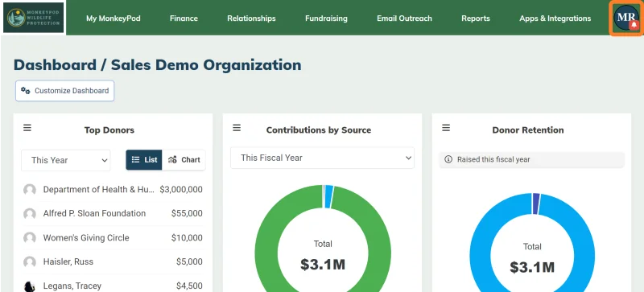The height and width of the screenshot is (292, 644).
Task: Open the Apps & Integrations menu
Action: pyautogui.click(x=555, y=19)
